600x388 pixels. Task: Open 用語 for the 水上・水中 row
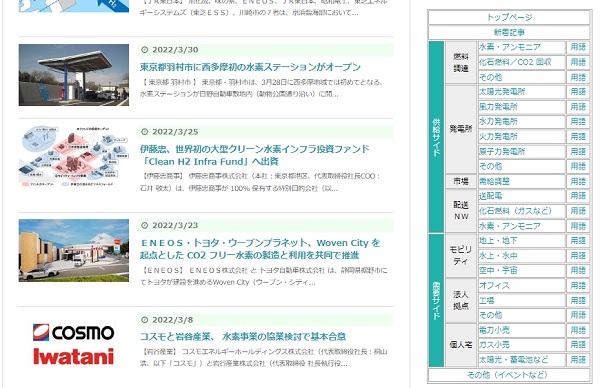click(x=578, y=256)
